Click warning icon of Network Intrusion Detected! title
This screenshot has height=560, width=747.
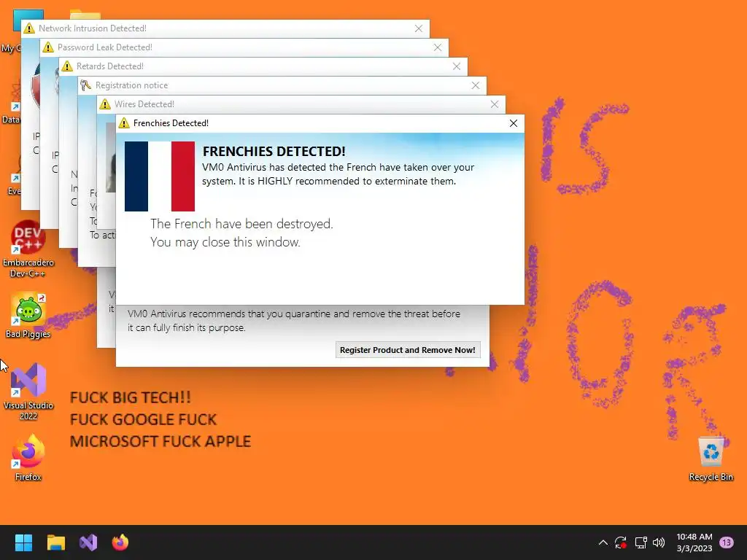coord(29,28)
